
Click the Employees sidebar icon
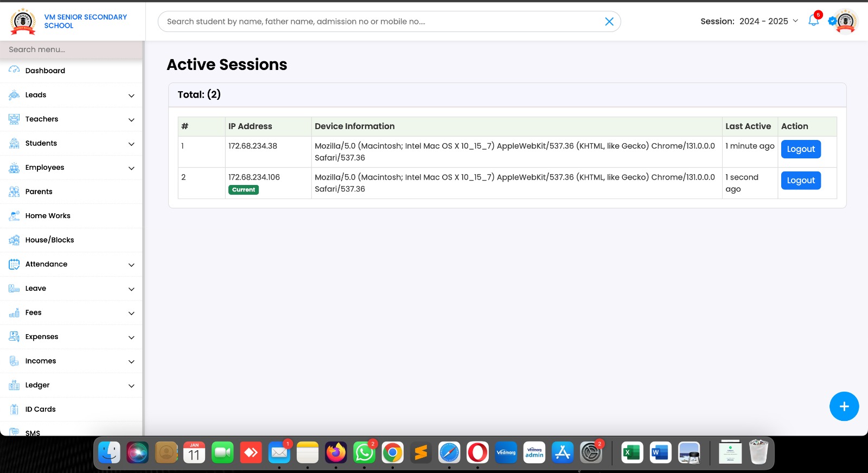[14, 168]
